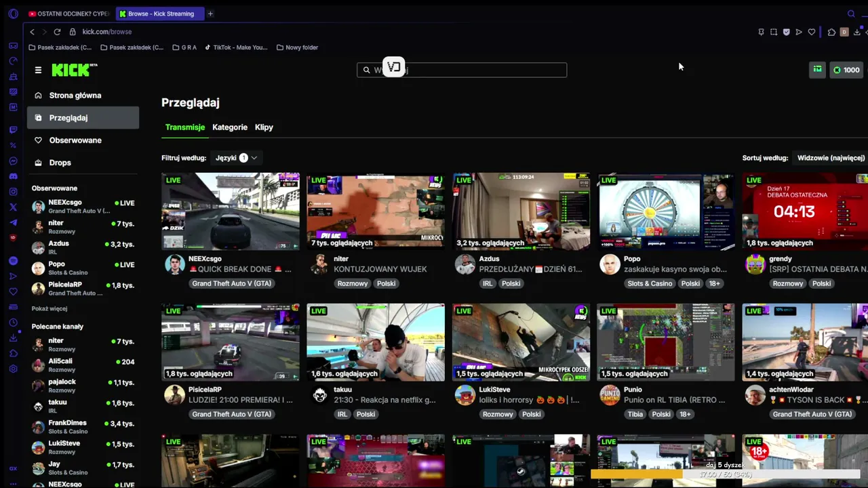Open the ad blocker shield icon

tap(787, 32)
